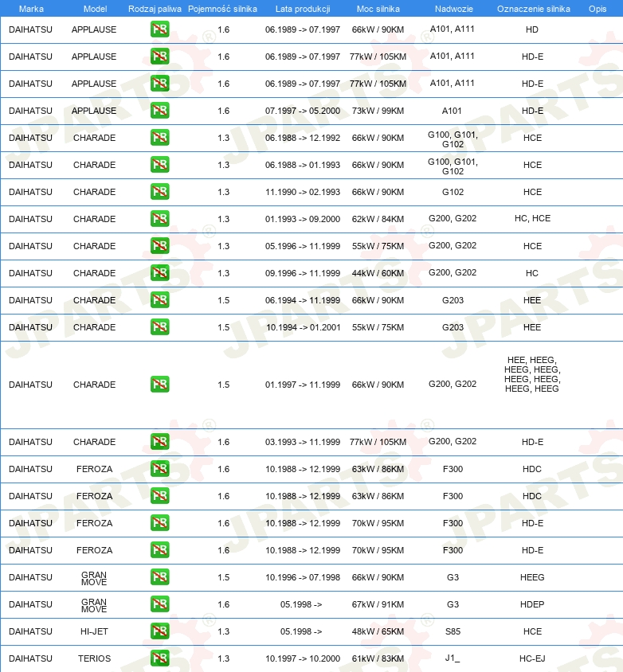Click fuel icon for CHARADE 06.1988 -> 01.1993

tap(160, 165)
